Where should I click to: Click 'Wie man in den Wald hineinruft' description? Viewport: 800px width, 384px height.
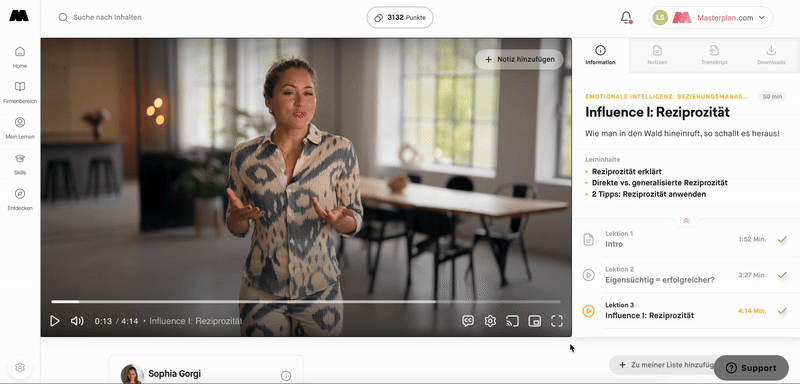click(682, 134)
